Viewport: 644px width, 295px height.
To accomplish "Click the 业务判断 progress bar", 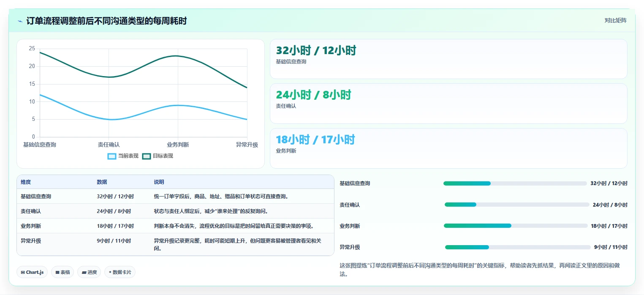I will point(516,226).
